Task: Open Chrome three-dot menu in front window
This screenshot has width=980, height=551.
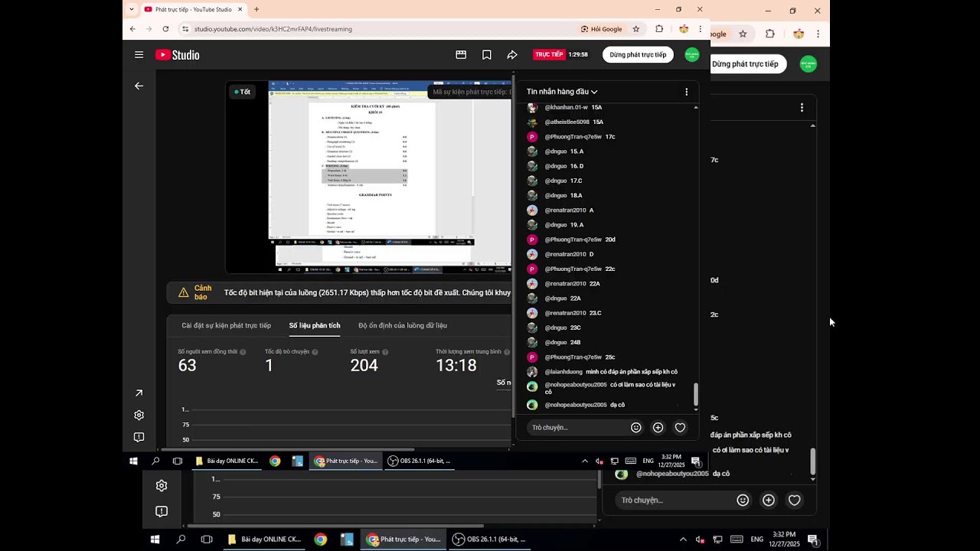Action: 700,29
